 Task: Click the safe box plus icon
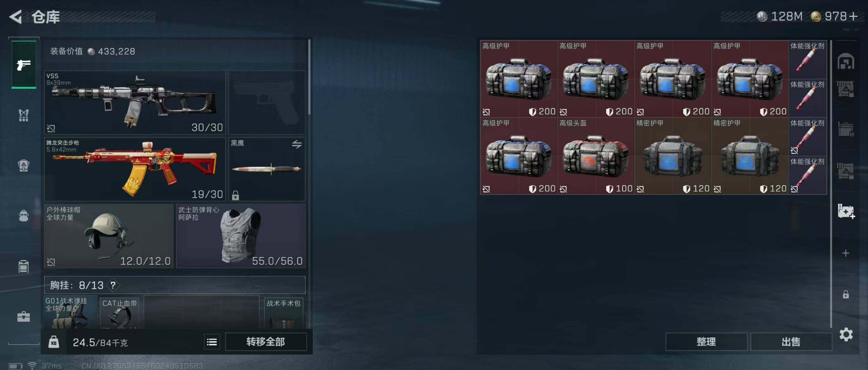click(846, 211)
